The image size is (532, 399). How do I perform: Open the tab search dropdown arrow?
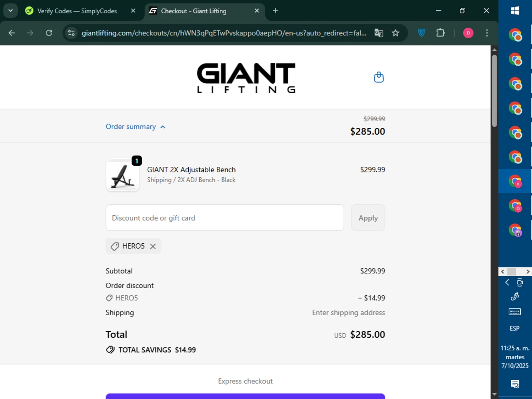(x=11, y=11)
